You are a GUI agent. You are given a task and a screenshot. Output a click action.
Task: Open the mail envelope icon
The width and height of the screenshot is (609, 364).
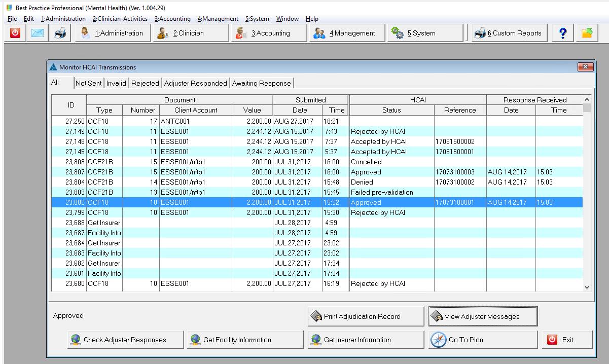coord(38,33)
